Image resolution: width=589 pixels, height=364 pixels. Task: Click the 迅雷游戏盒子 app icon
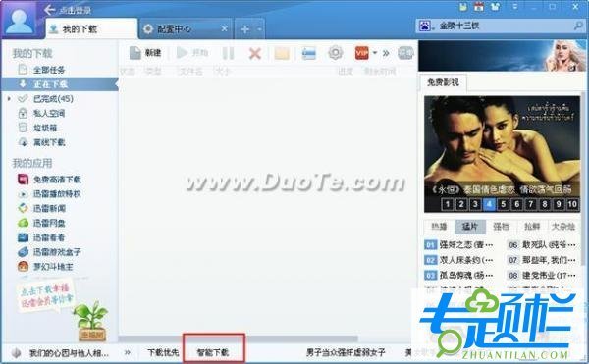pos(23,252)
